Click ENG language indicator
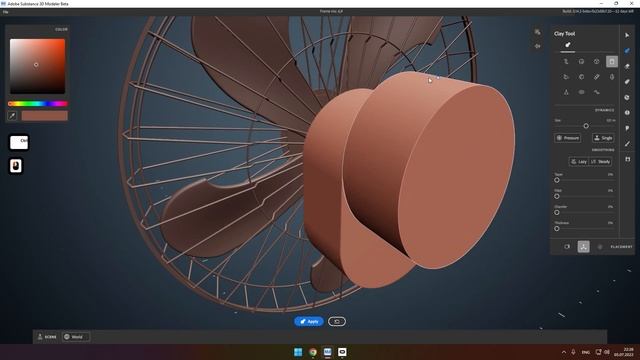Screen dimensions: 640x360 (x=586, y=352)
